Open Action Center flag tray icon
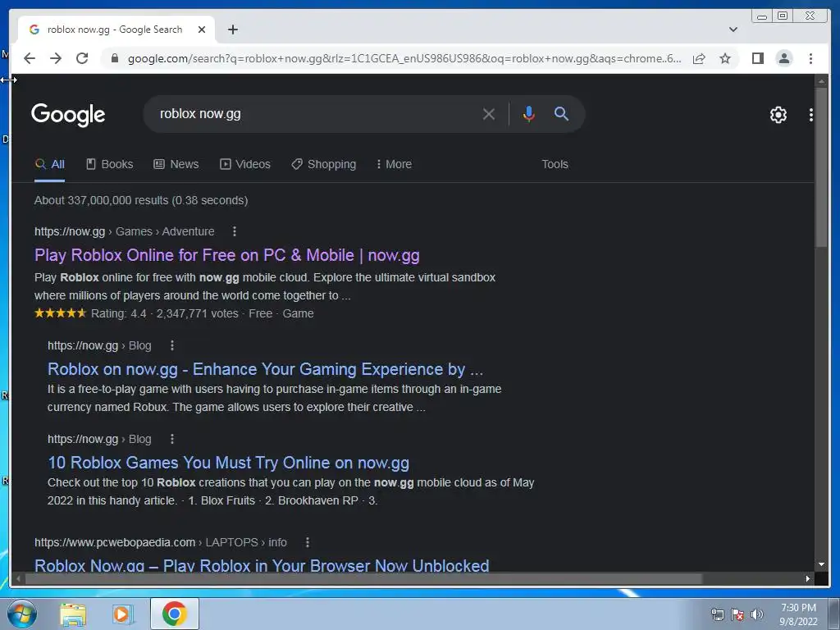The image size is (840, 630). 737,614
